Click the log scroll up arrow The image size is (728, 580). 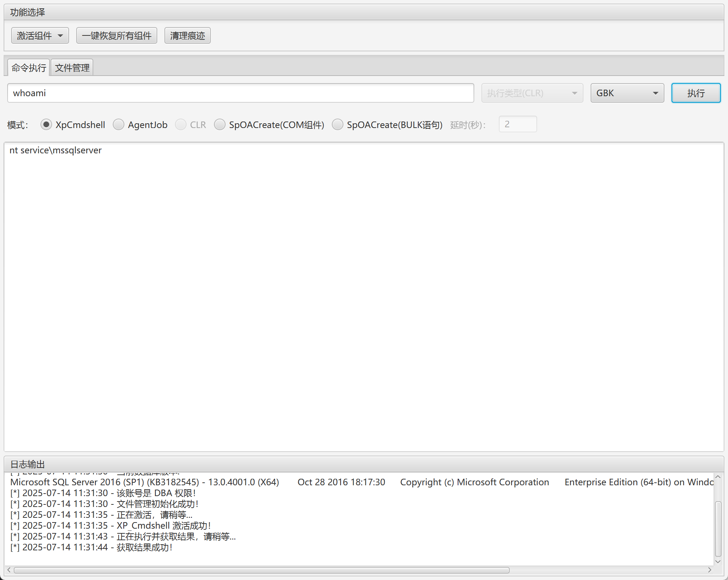(718, 477)
